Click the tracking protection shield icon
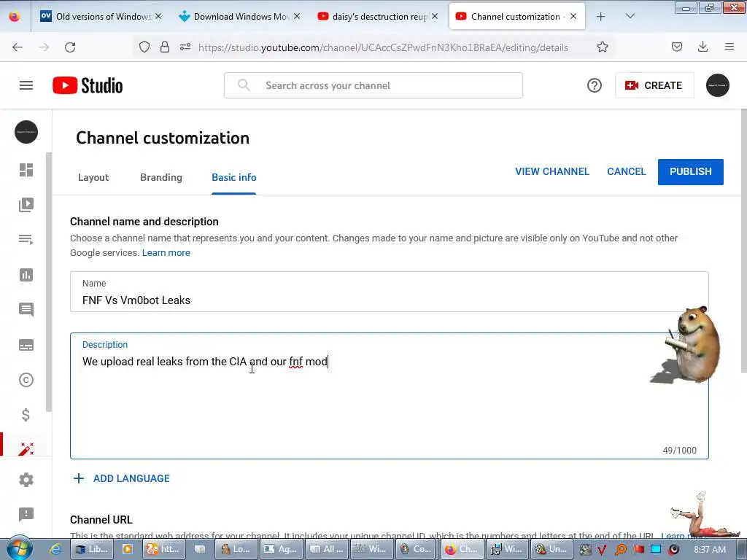Viewport: 747px width, 560px height. [x=144, y=47]
